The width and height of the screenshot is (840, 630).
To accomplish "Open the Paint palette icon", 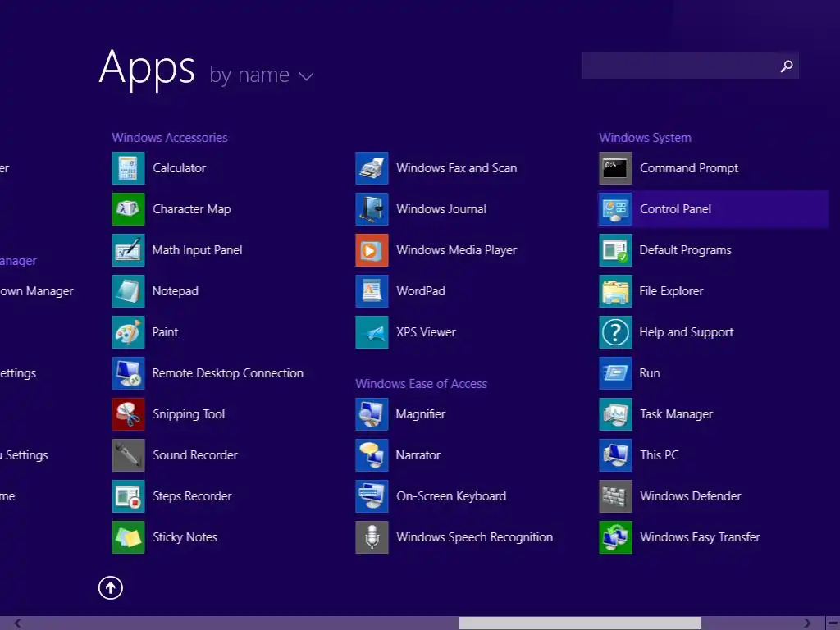I will coord(128,332).
